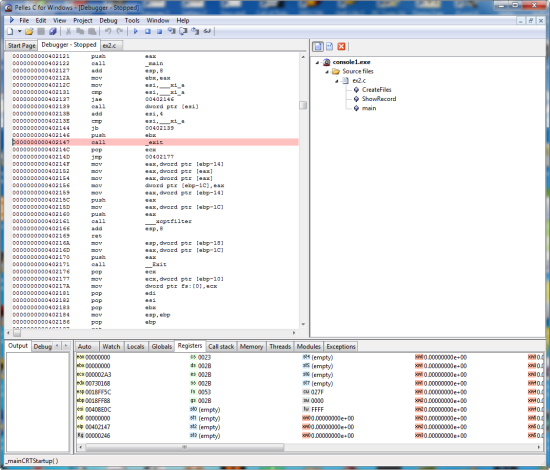Click the Step Over debugger icon
The image size is (550, 470).
pos(183,32)
